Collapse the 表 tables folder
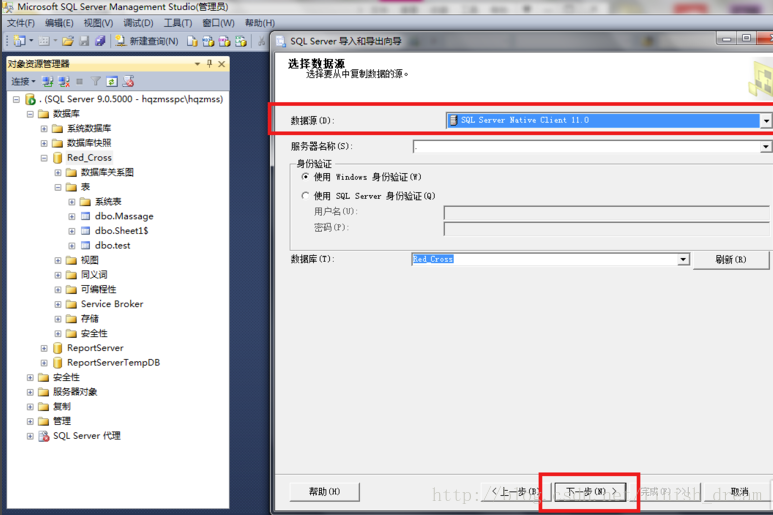Viewport: 773px width, 515px height. pos(58,187)
